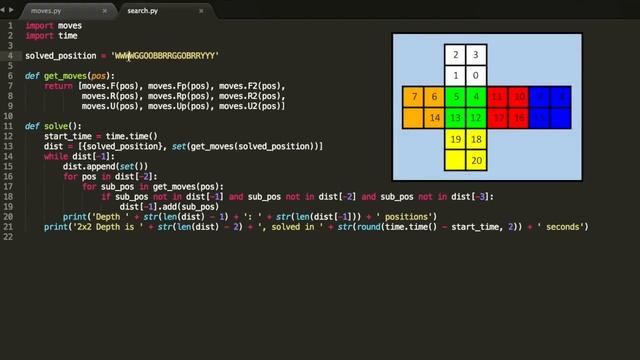This screenshot has height=360, width=640.
Task: Click 'moves' in the import moves line
Action: click(x=70, y=26)
